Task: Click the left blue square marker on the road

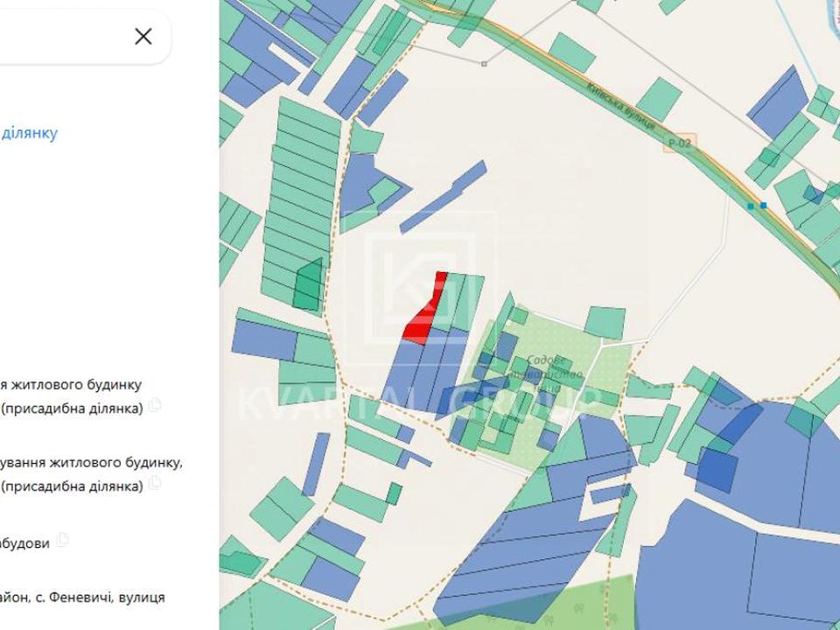Action: click(751, 206)
